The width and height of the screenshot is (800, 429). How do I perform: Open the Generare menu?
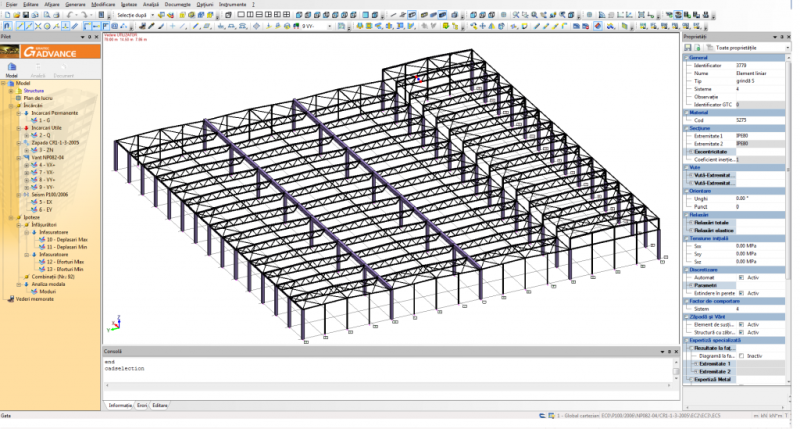pyautogui.click(x=76, y=4)
